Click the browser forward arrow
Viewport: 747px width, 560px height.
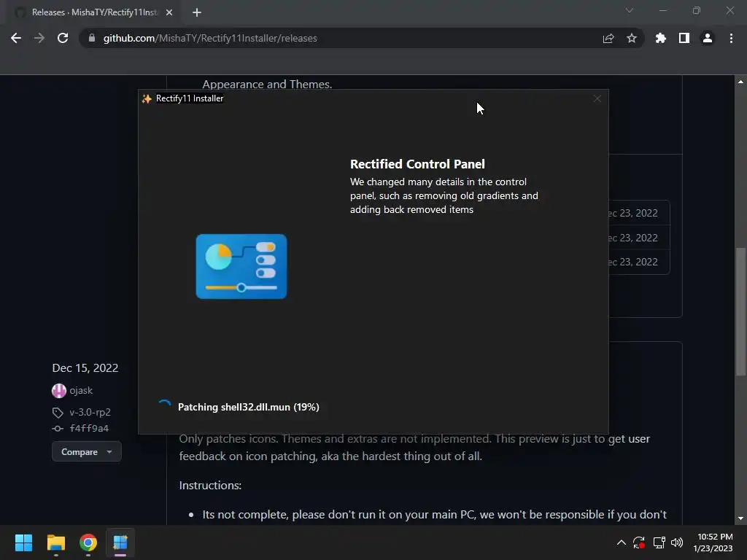(39, 38)
